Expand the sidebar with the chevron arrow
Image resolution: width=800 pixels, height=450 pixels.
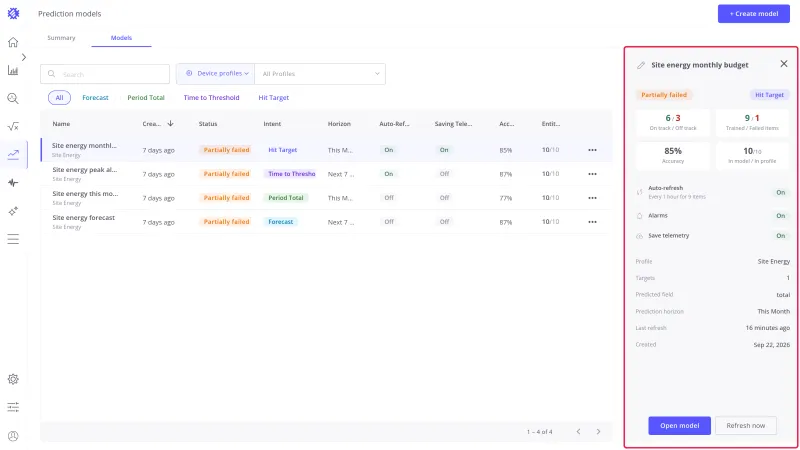click(x=24, y=57)
